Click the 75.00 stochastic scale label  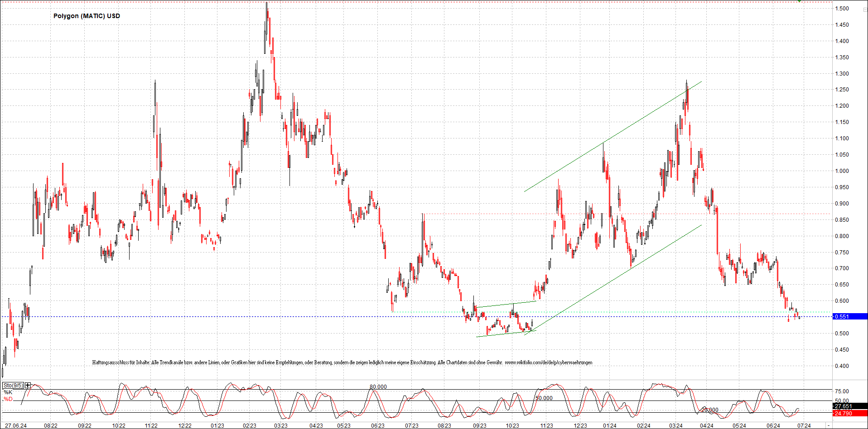tap(842, 391)
